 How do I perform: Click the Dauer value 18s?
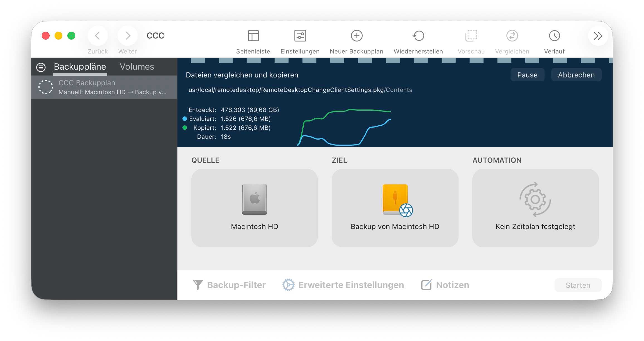coord(226,137)
